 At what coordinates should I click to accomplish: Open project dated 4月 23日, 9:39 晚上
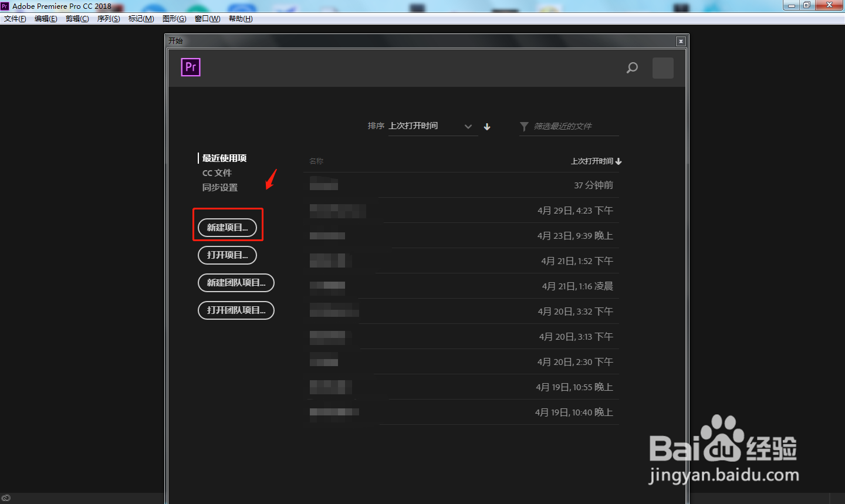click(462, 236)
